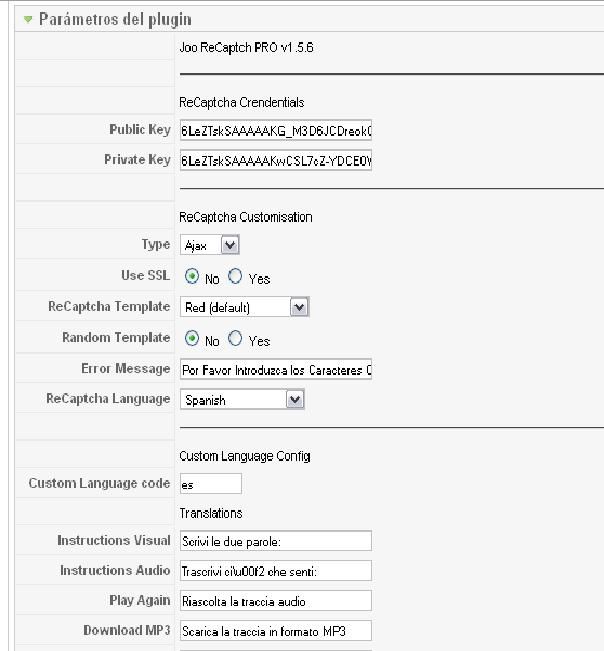Select Yes for Random Template
Viewport: 604px width, 651px height.
point(235,338)
